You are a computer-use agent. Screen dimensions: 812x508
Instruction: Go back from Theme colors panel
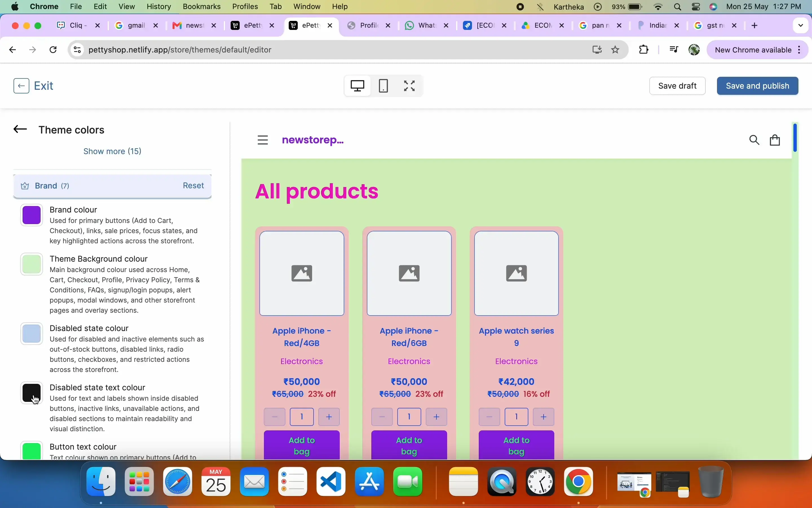(x=20, y=129)
